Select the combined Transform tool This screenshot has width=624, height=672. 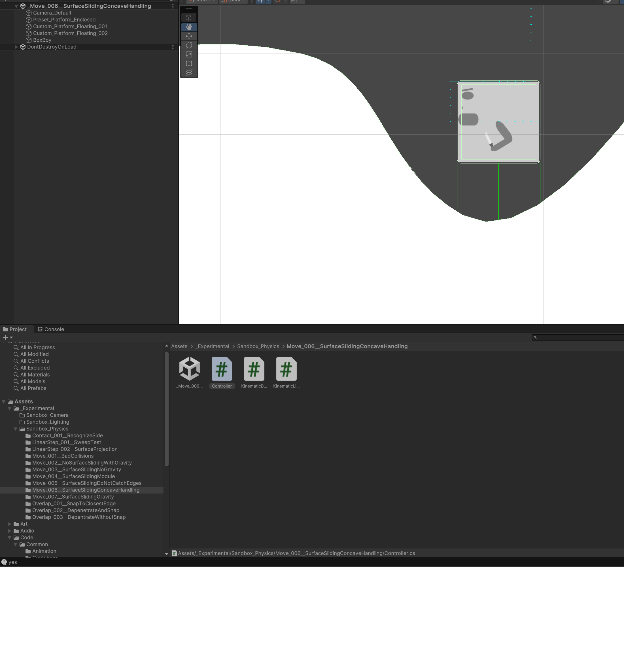(x=189, y=73)
